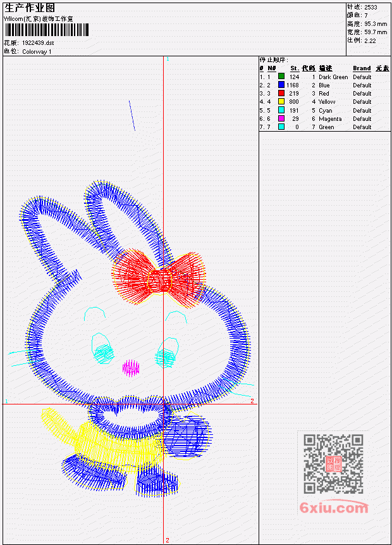Click the Dark Green color swatch
The height and width of the screenshot is (545, 392).
coord(281,77)
